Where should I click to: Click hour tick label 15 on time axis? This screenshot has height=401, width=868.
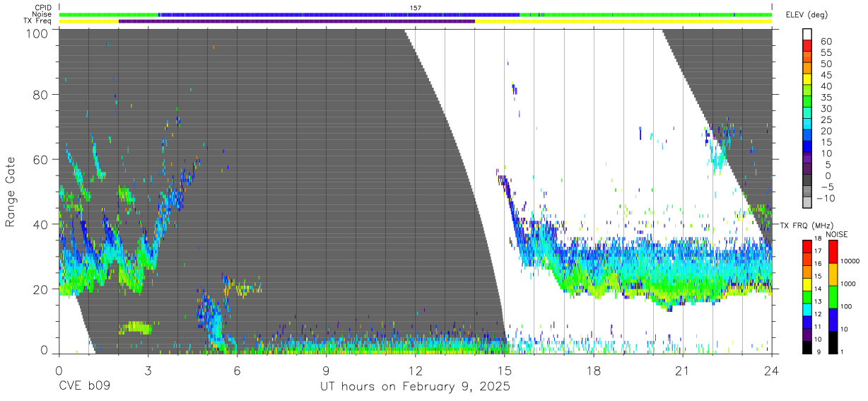tap(505, 371)
